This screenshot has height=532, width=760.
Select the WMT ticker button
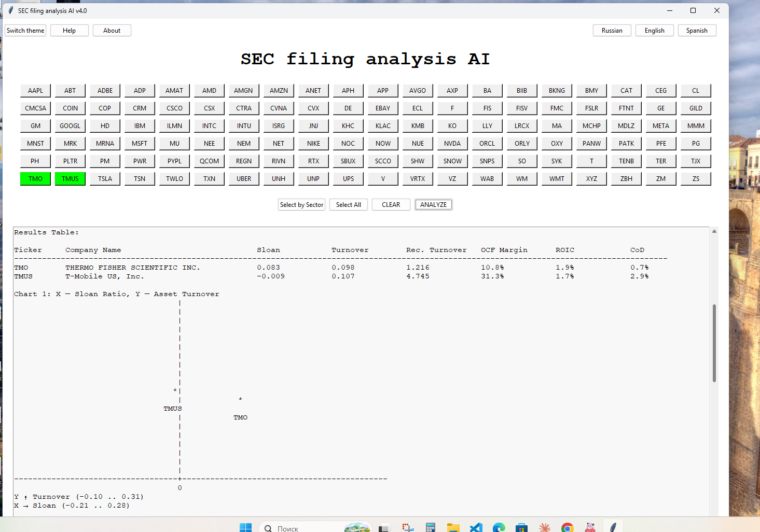coord(557,179)
